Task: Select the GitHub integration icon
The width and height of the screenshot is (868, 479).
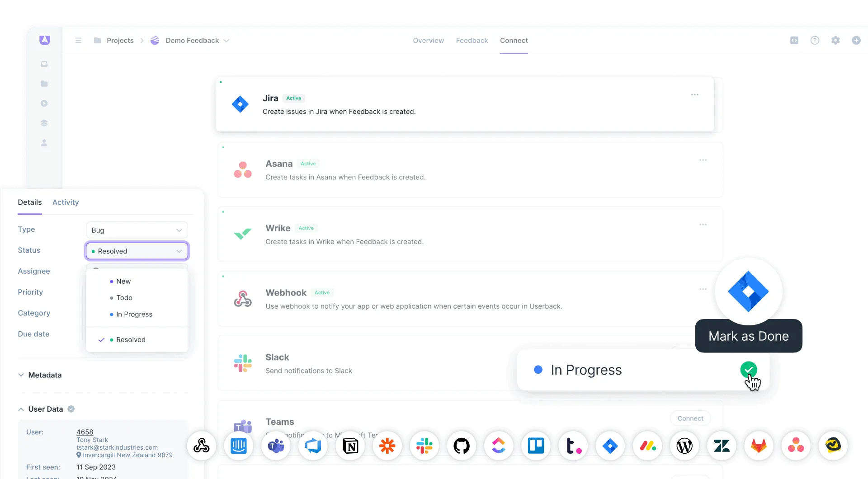Action: (x=462, y=446)
